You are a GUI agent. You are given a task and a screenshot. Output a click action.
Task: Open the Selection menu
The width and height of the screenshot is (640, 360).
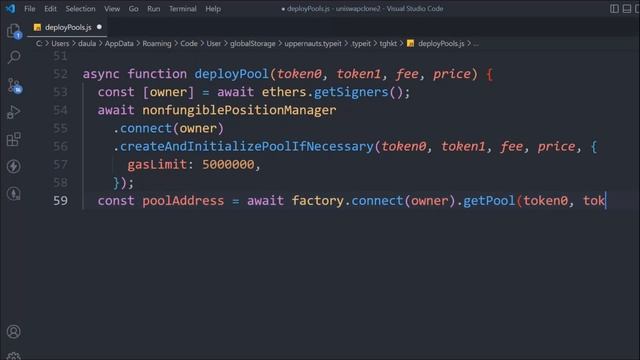click(x=80, y=9)
